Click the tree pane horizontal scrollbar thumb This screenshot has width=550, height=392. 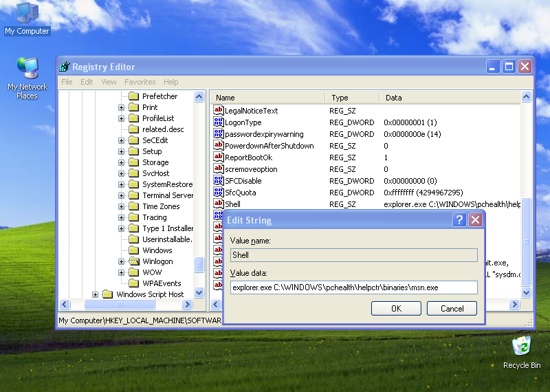[119, 304]
